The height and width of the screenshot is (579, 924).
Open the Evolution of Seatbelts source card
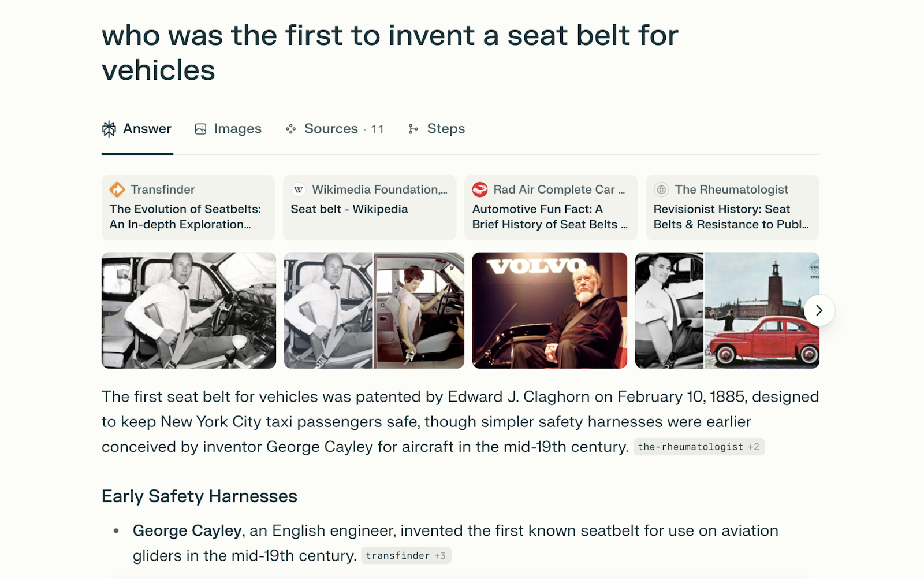(x=188, y=207)
